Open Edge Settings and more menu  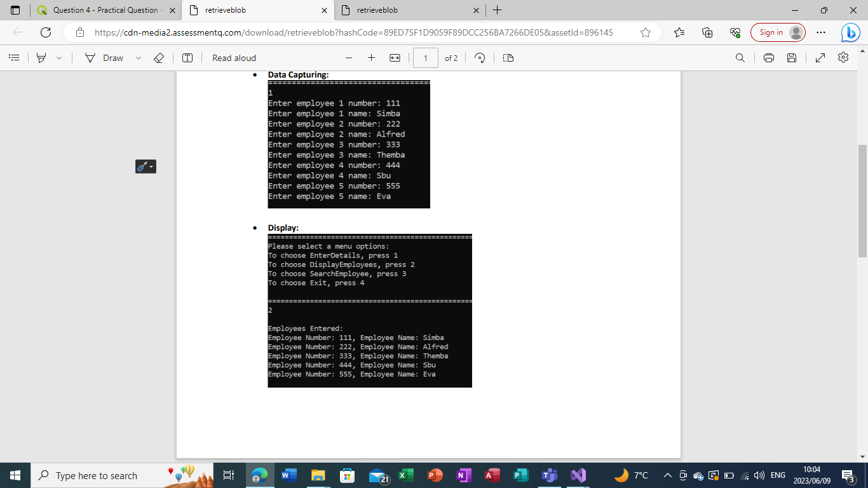pyautogui.click(x=821, y=32)
